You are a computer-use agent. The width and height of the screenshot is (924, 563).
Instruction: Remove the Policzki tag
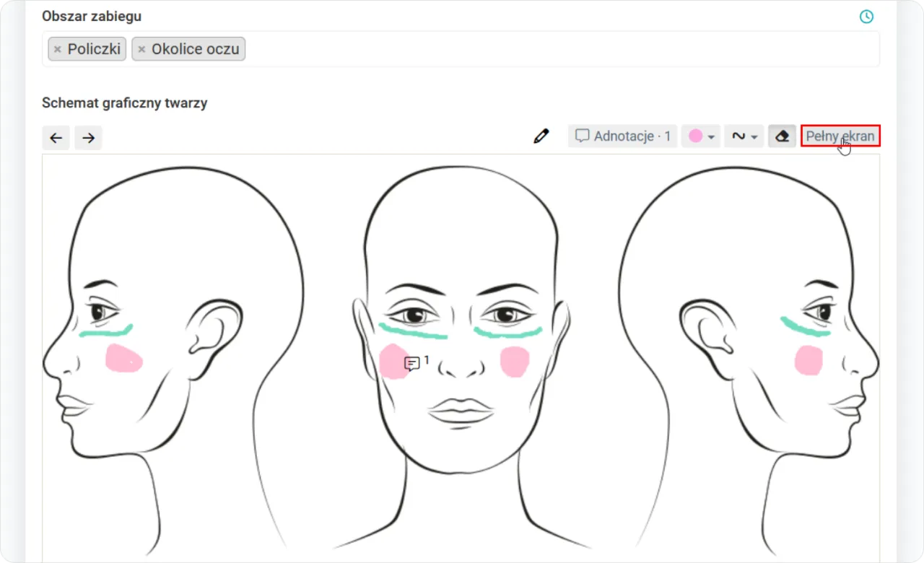(x=58, y=50)
